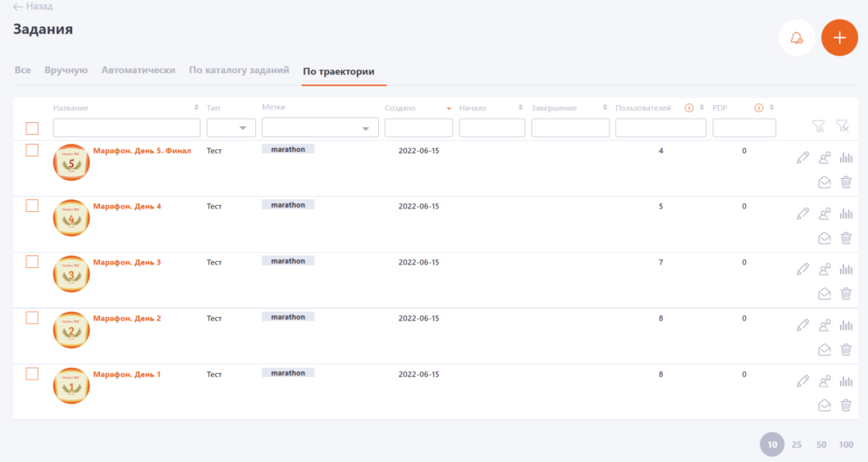Send mail icon for Марафон. День 3
The width and height of the screenshot is (868, 462).
coord(824,294)
